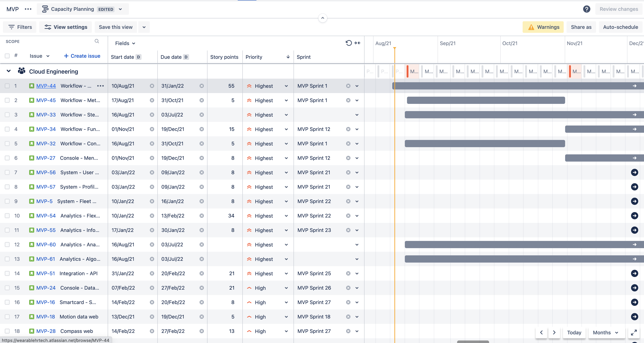Tick the select-all issues checkbox

[7, 56]
